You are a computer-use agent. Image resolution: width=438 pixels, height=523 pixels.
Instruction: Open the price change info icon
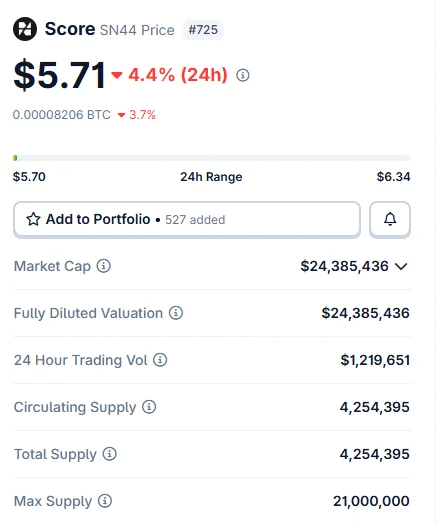click(x=244, y=75)
